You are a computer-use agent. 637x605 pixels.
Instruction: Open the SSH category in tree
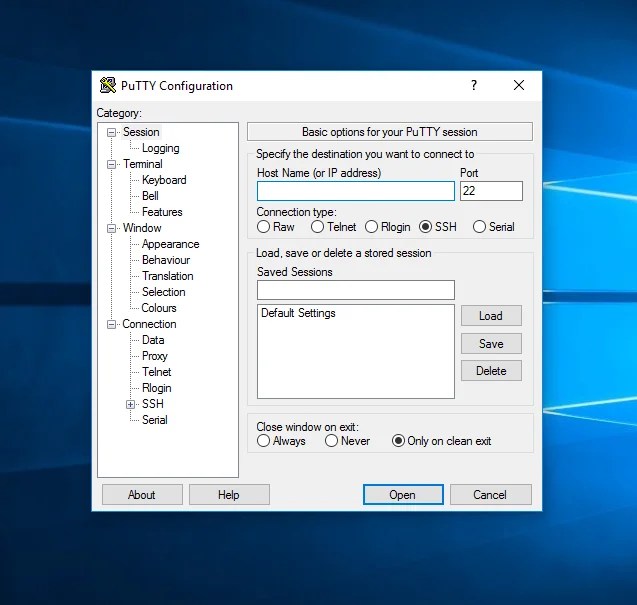[153, 404]
